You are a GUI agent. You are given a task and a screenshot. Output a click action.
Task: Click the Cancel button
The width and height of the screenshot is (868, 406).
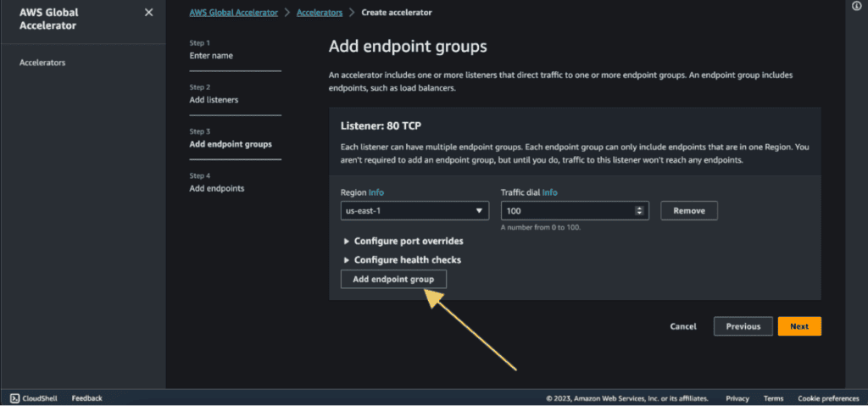683,326
